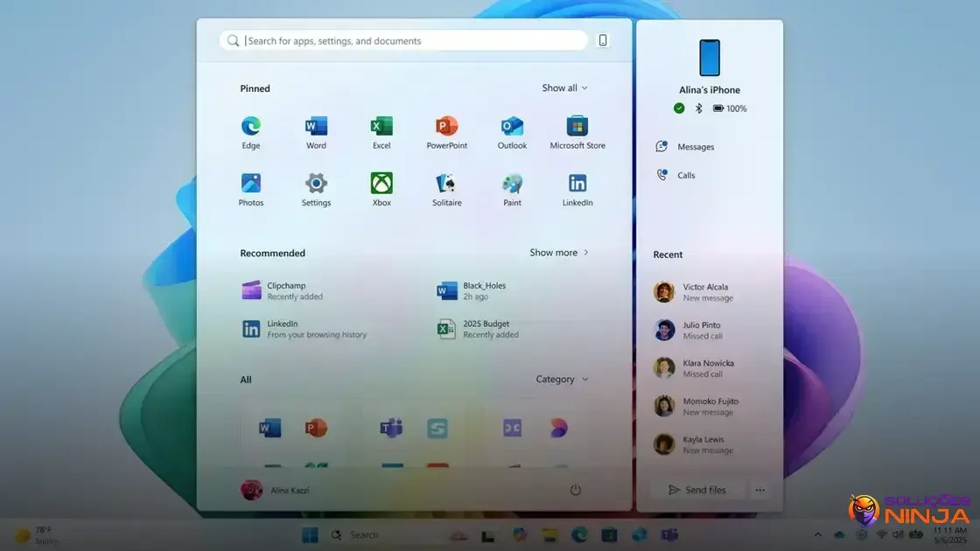Open File Explorer on the taskbar
Screen dimensions: 980x551
click(549, 534)
